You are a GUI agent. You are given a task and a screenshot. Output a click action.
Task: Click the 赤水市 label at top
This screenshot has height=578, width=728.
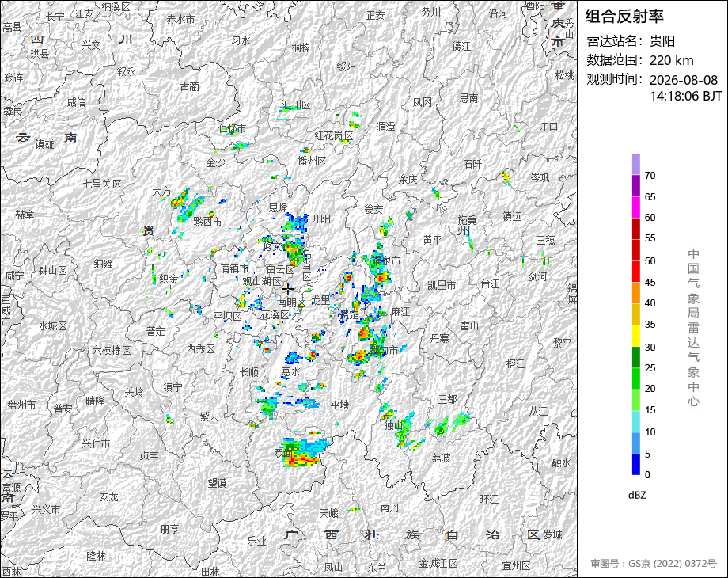tap(180, 20)
